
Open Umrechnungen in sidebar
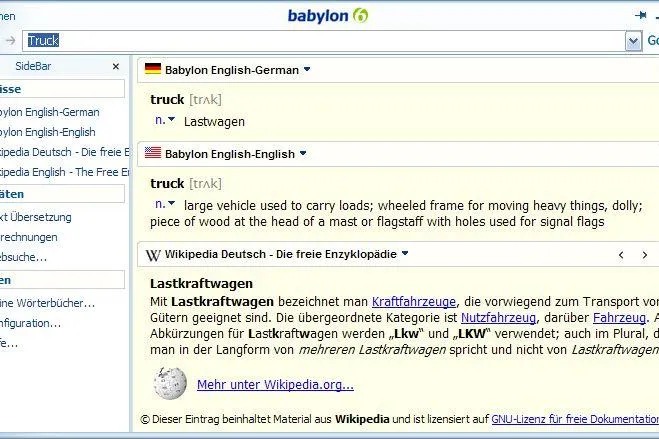point(29,237)
